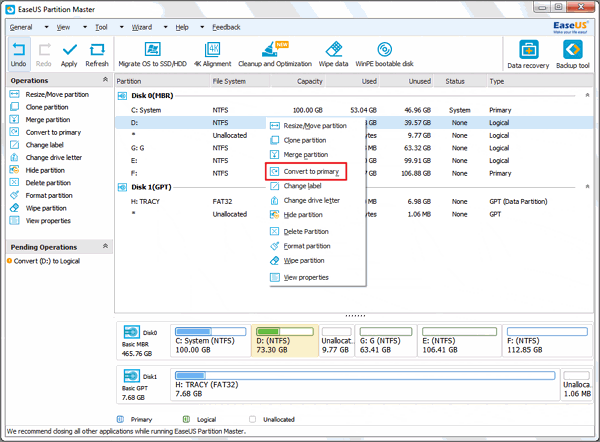This screenshot has height=442, width=600.
Task: Open the Wipe data tool
Action: (333, 55)
